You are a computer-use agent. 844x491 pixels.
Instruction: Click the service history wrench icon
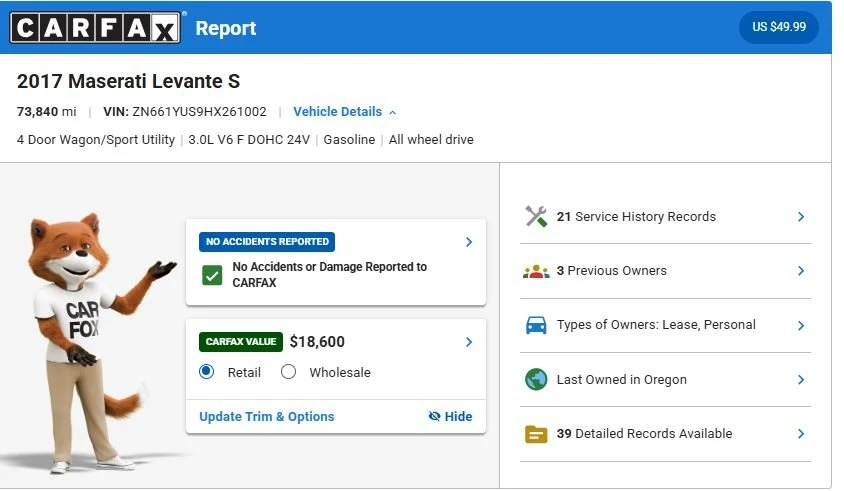point(536,216)
